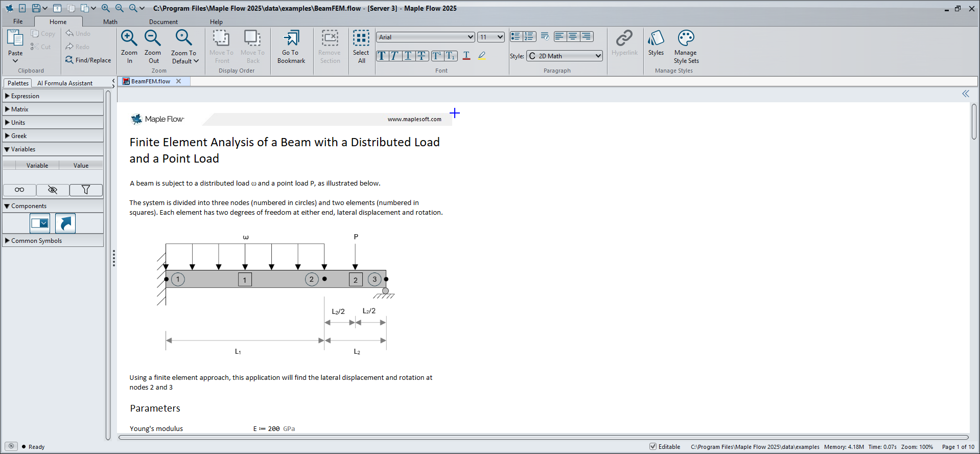Open the AI Formula Assistant tab
980x454 pixels.
pos(65,83)
